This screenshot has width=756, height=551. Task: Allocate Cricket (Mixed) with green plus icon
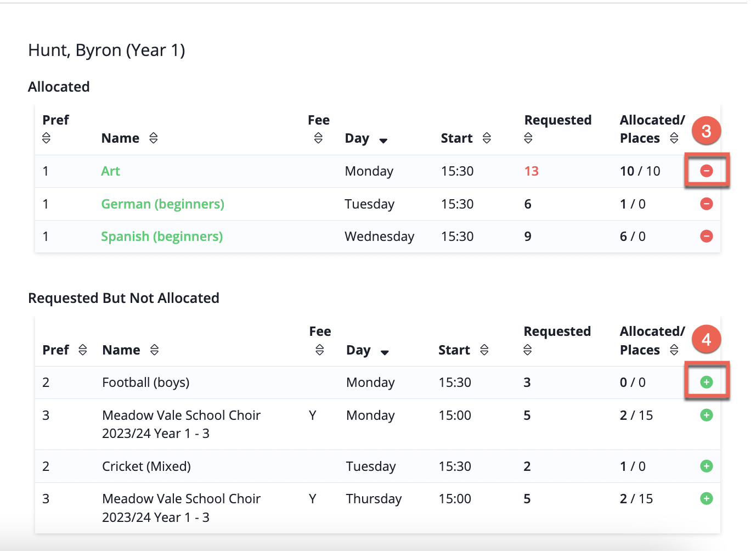coord(707,466)
